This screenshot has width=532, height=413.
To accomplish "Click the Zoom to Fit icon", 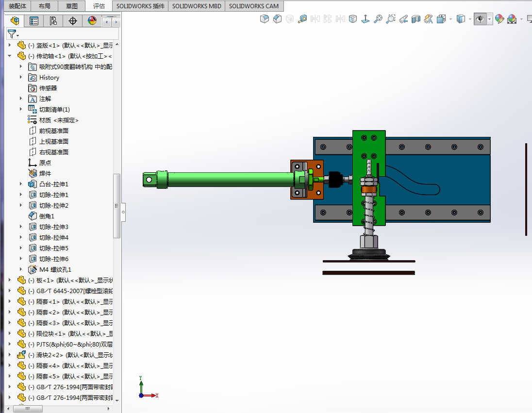I will 378,19.
